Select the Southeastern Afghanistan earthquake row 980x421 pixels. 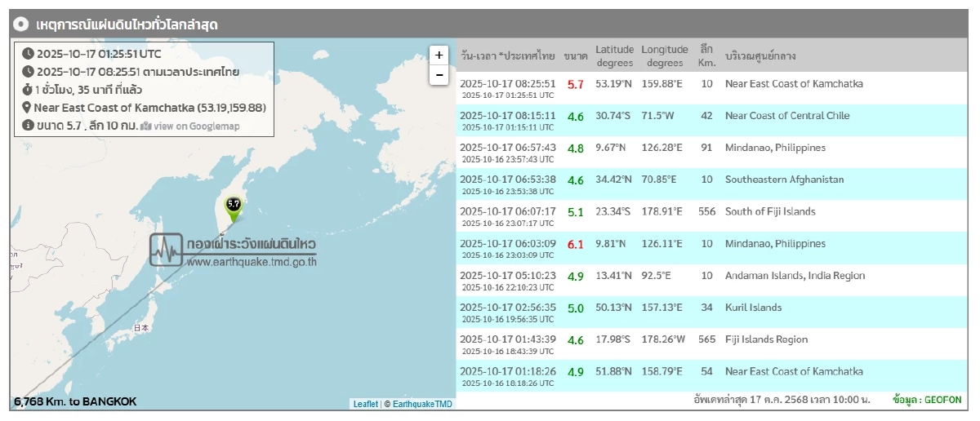[x=709, y=184]
